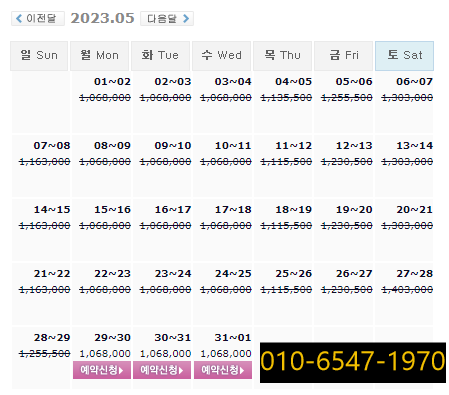The height and width of the screenshot is (395, 449).
Task: Click struck price 1,255,500 under 28~29
Action: click(45, 354)
